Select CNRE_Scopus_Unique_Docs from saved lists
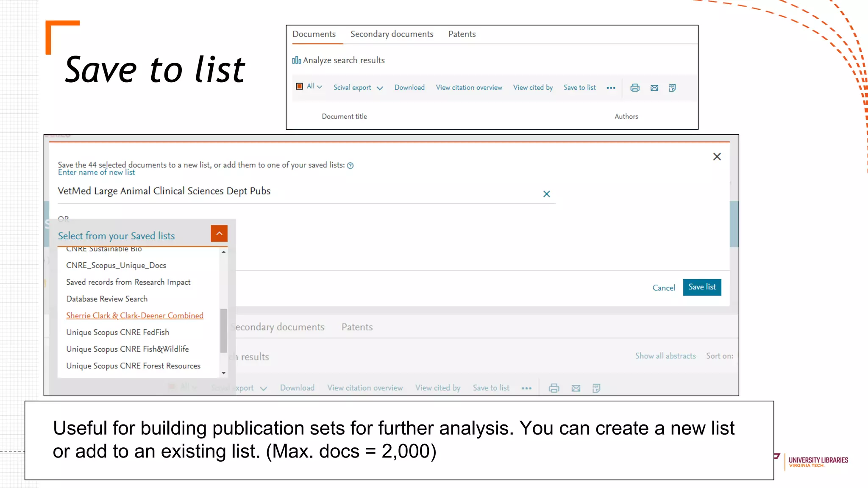868x488 pixels. [x=116, y=266]
